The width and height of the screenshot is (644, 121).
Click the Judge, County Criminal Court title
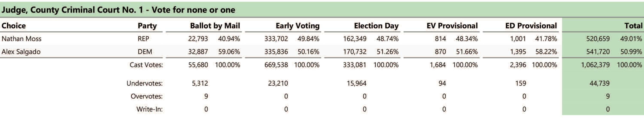click(118, 10)
